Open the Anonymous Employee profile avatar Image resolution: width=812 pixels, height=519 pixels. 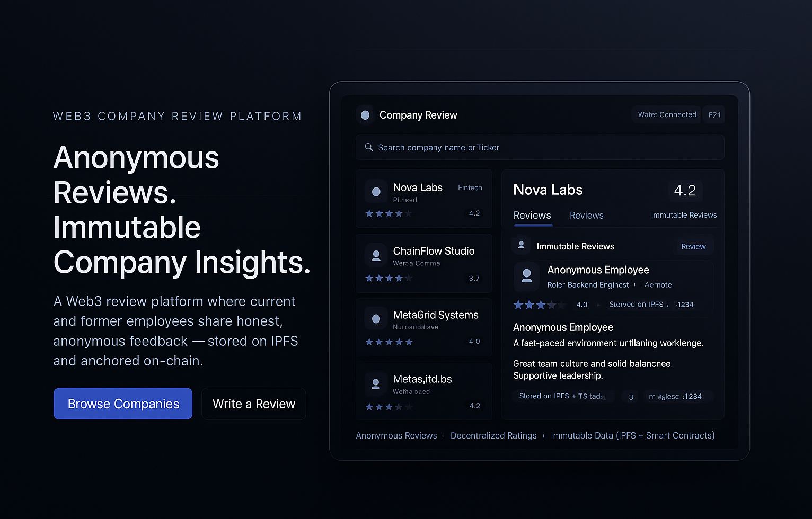click(526, 276)
